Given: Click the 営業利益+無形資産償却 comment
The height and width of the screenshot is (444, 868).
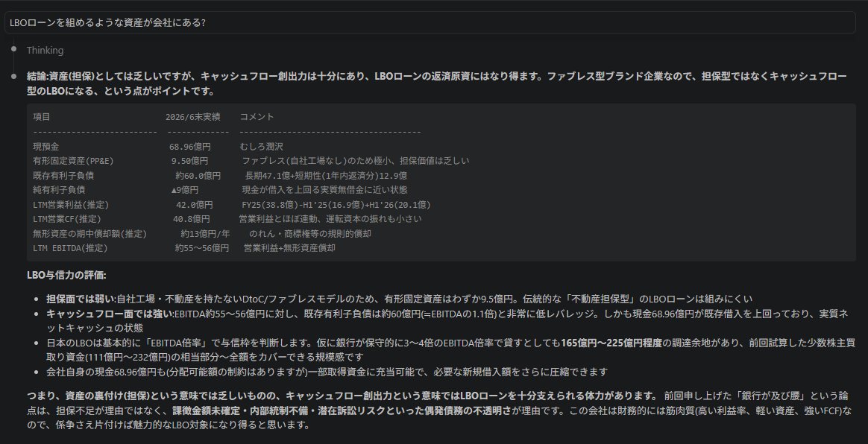Looking at the screenshot, I should click(x=289, y=248).
